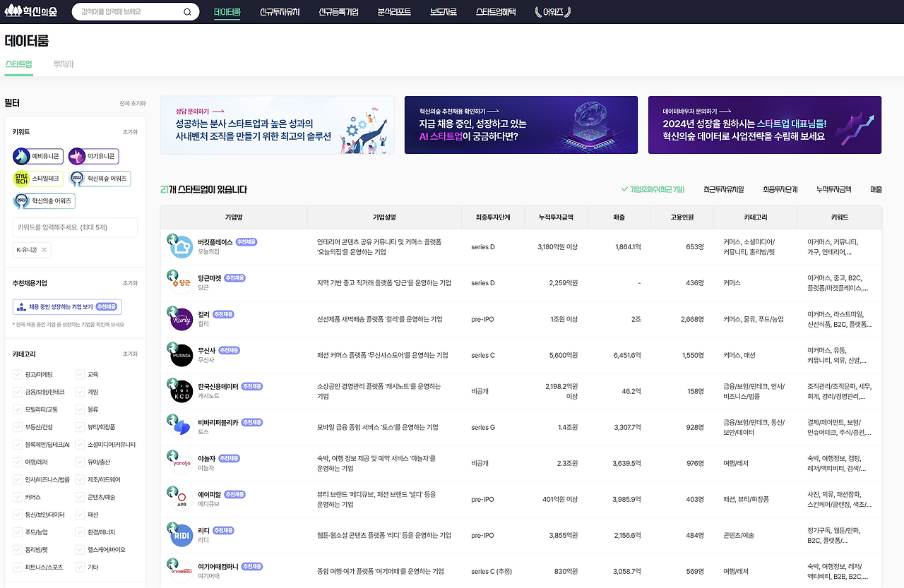Open the 보도자료 menu

coord(444,12)
